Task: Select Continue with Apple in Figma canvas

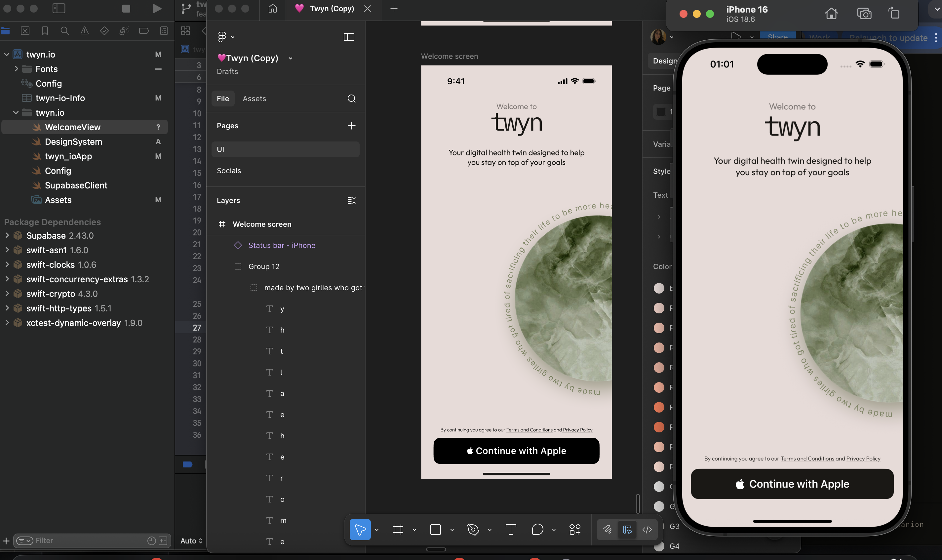Action: tap(516, 451)
